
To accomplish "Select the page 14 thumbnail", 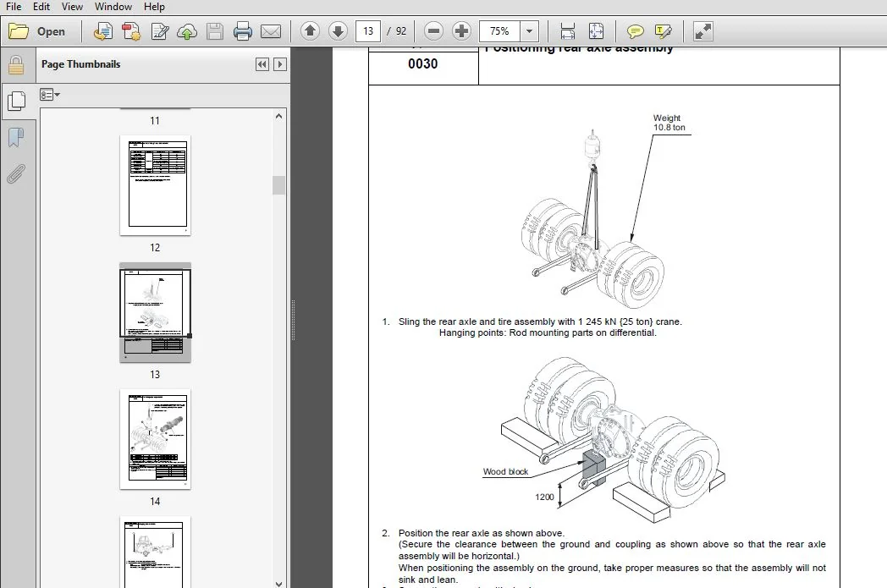I will pyautogui.click(x=155, y=439).
